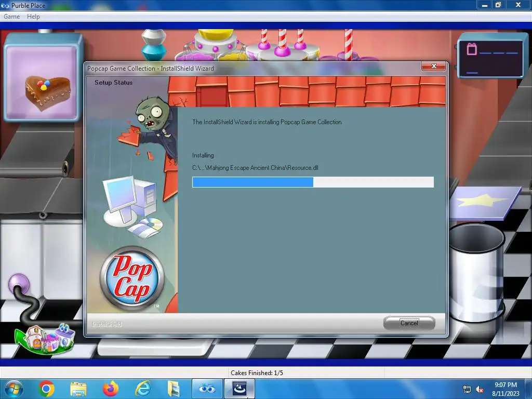Close the Purble Place window

point(518,5)
